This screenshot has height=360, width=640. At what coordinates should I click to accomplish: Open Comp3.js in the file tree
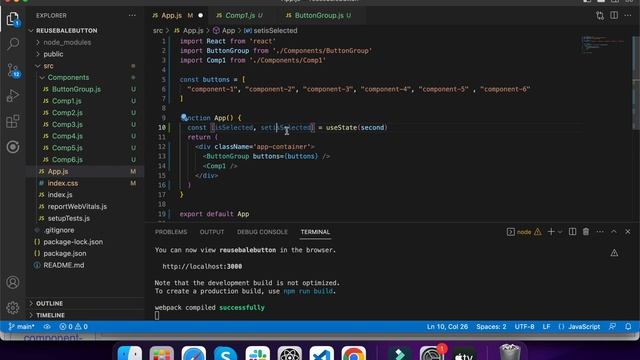click(x=67, y=124)
